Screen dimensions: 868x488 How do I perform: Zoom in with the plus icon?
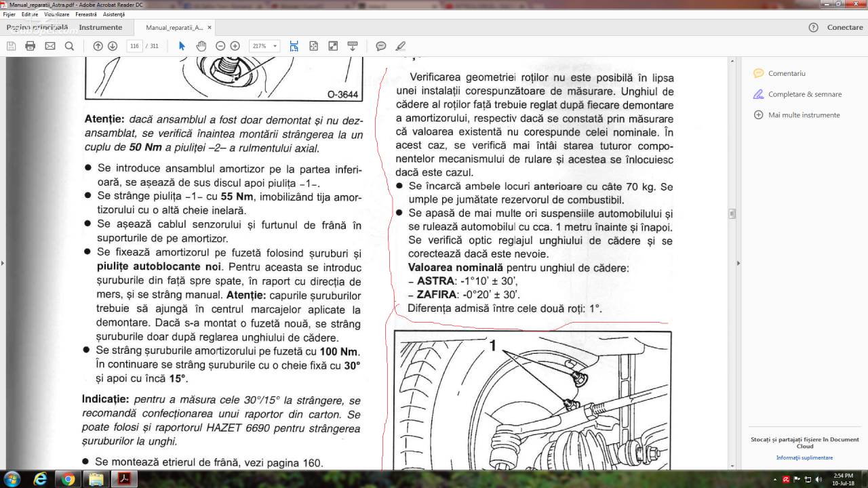[235, 46]
